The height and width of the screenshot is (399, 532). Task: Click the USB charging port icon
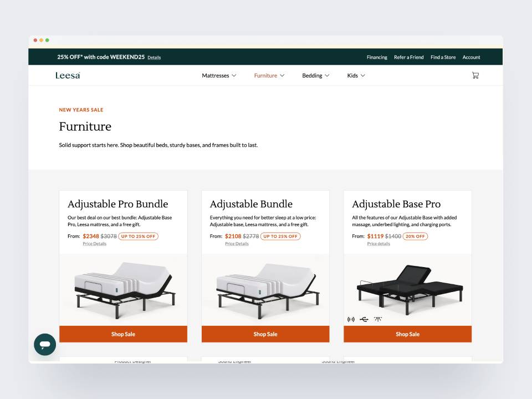coord(364,319)
